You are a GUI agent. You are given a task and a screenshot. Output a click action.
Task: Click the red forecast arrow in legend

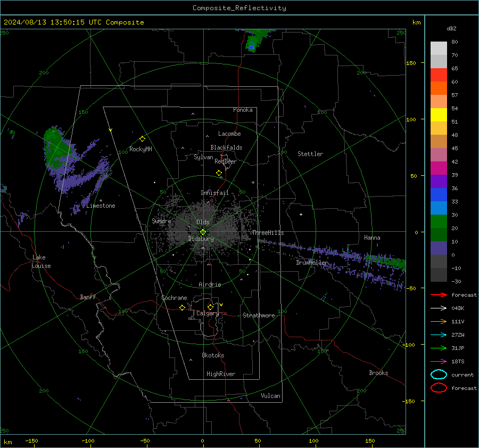click(x=439, y=295)
